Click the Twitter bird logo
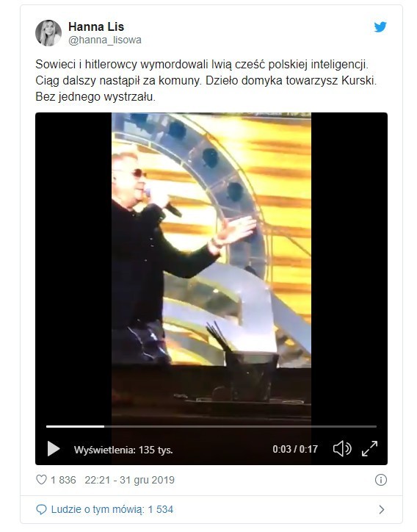417x532 pixels. point(380,26)
